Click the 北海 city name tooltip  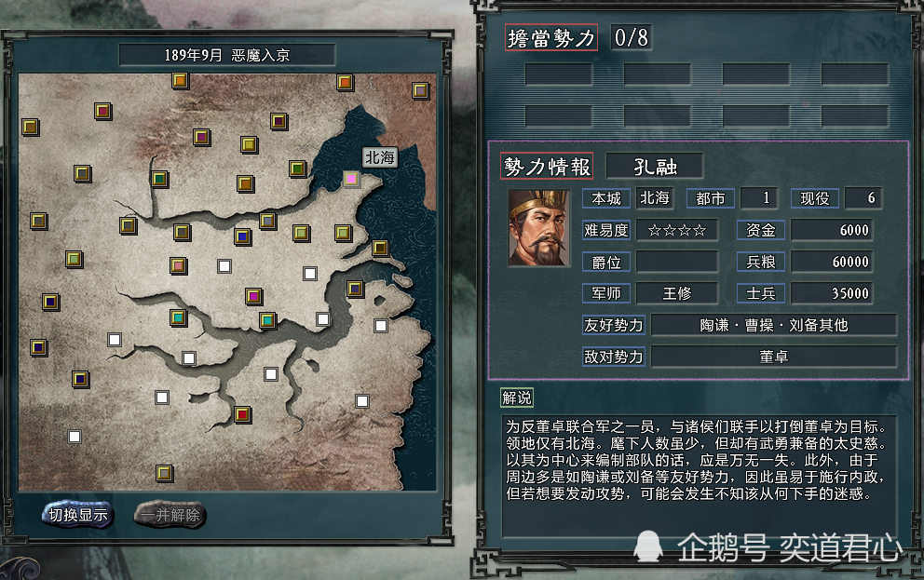pyautogui.click(x=379, y=158)
